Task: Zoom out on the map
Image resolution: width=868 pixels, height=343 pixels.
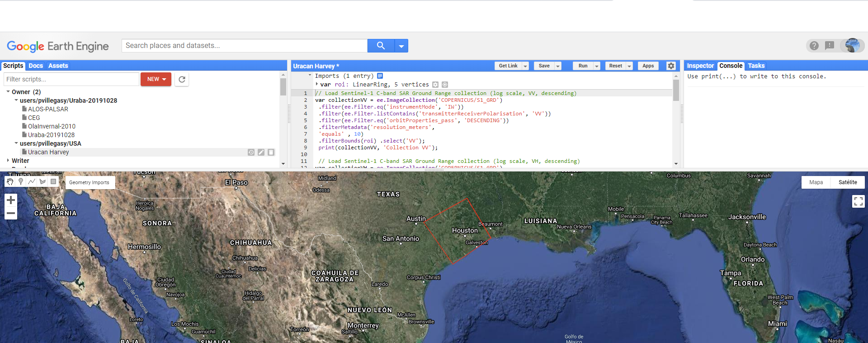Action: tap(11, 213)
